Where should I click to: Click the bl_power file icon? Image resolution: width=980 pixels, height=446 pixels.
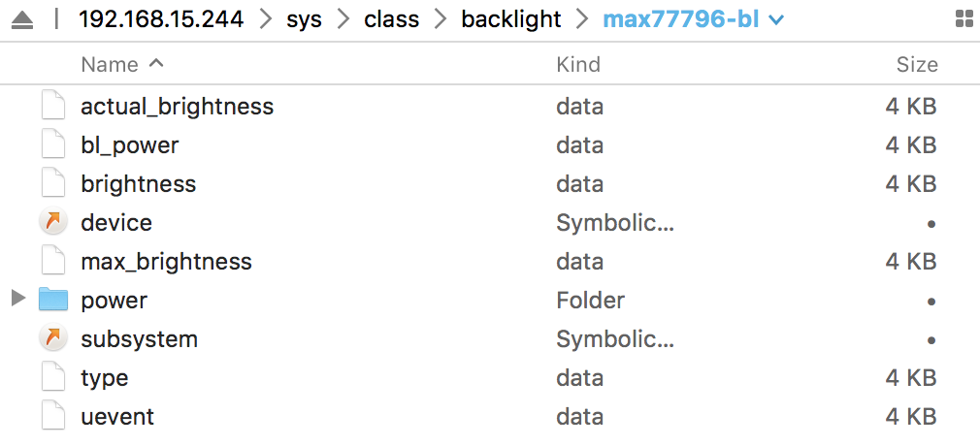click(53, 145)
